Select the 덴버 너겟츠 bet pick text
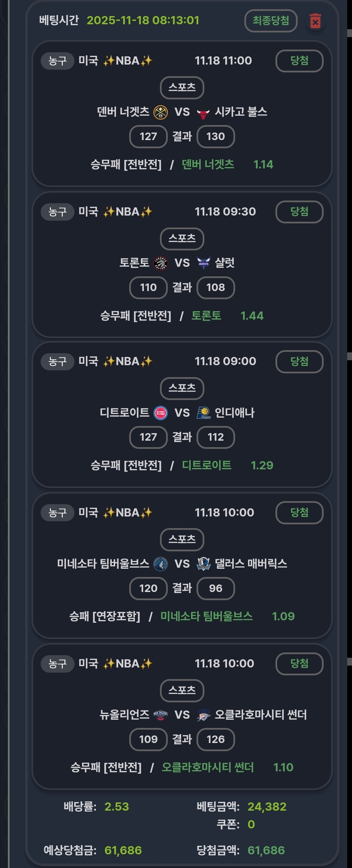Viewport: 352px width, 868px height. pos(208,165)
